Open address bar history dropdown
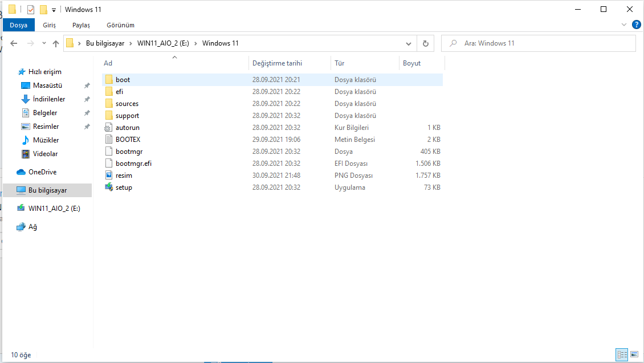Image resolution: width=644 pixels, height=363 pixels. [408, 43]
